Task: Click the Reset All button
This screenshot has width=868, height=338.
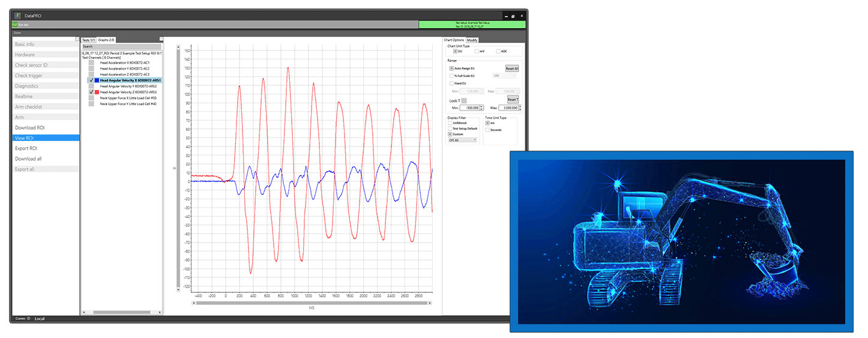Action: (511, 68)
